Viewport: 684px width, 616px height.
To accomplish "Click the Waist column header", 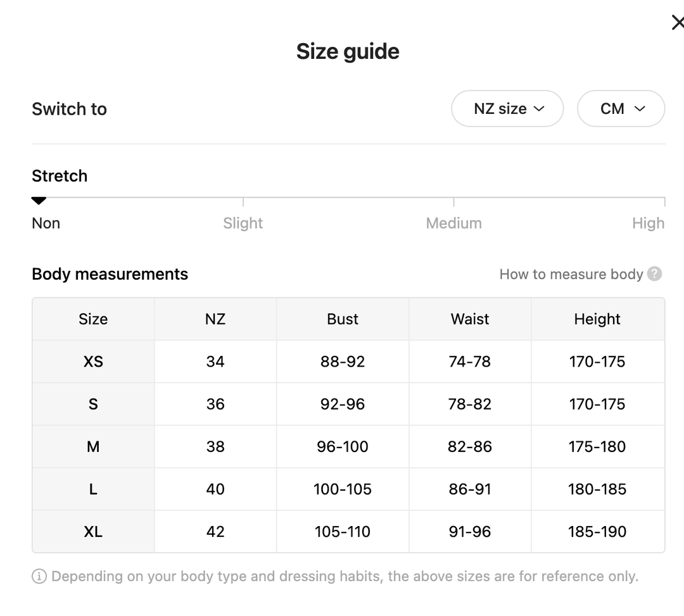I will point(470,319).
